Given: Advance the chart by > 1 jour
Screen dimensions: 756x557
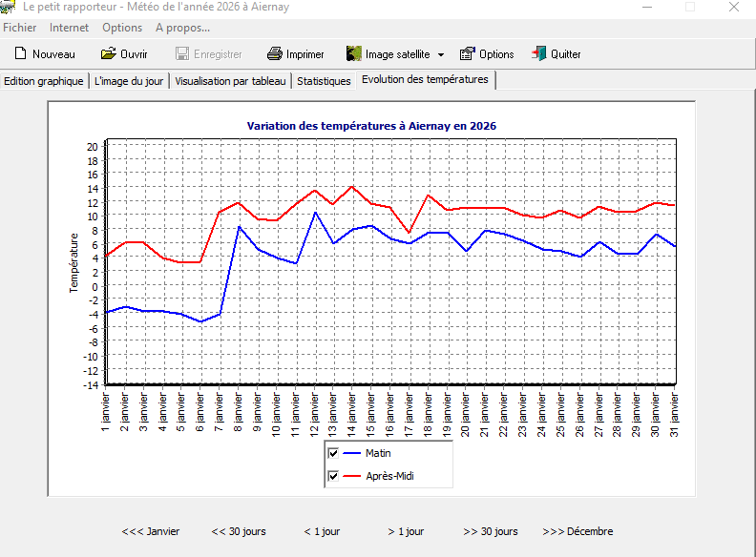Looking at the screenshot, I should click(406, 531).
